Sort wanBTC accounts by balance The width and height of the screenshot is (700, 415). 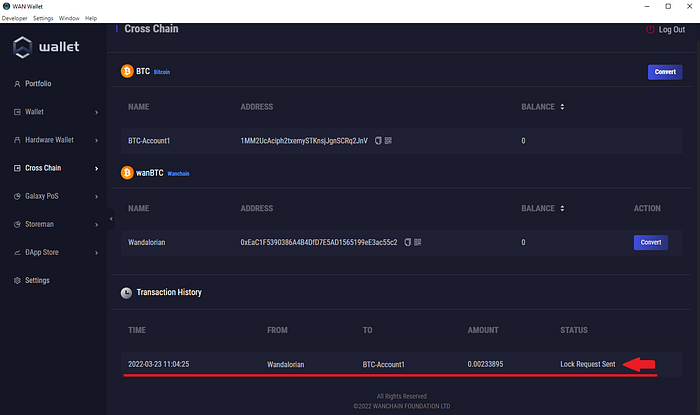pos(561,208)
